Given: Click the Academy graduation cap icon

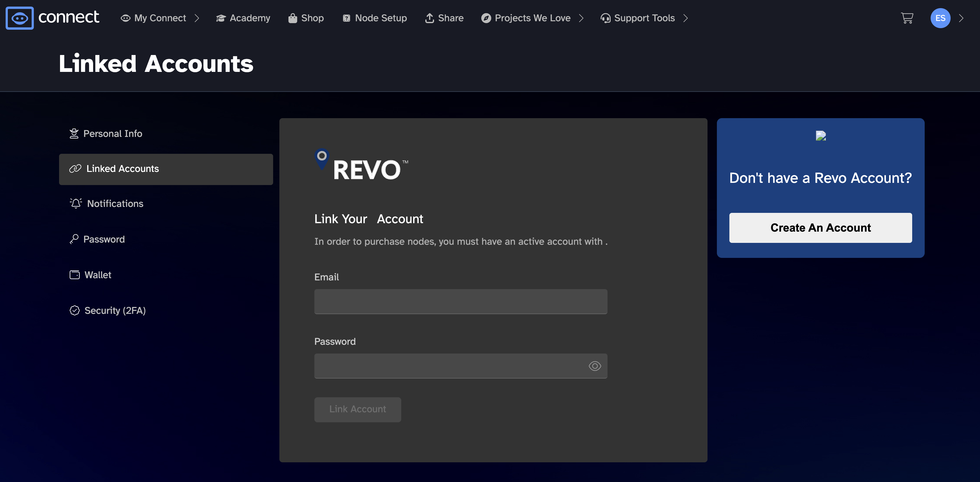Looking at the screenshot, I should [x=221, y=18].
